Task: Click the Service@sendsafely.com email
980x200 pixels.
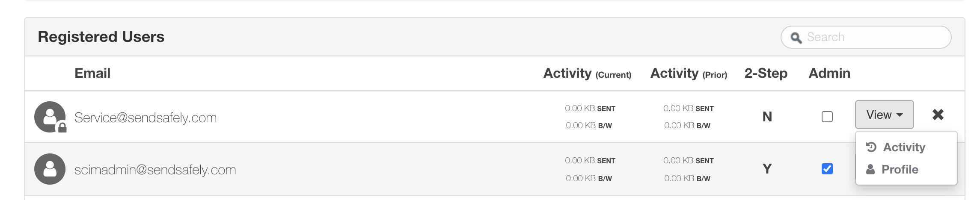Action: pos(146,118)
